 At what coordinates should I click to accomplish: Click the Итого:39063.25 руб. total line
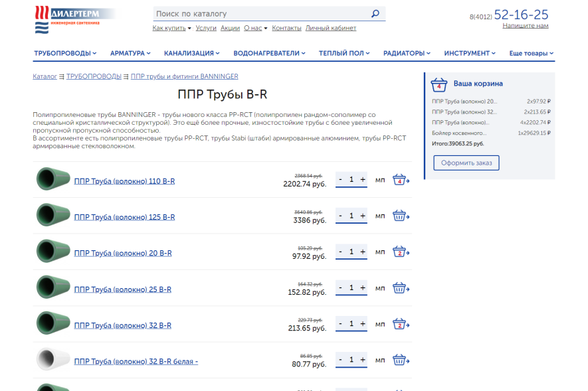[458, 144]
